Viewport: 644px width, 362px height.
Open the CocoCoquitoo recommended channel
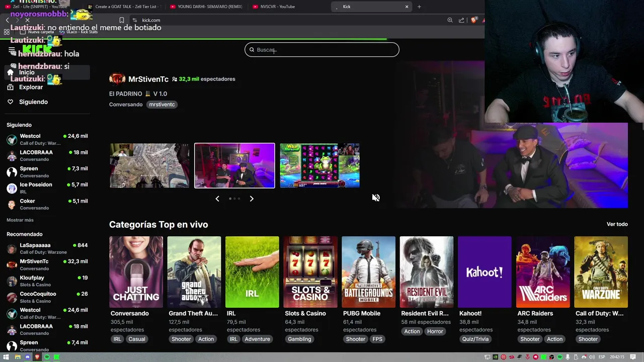pyautogui.click(x=47, y=297)
